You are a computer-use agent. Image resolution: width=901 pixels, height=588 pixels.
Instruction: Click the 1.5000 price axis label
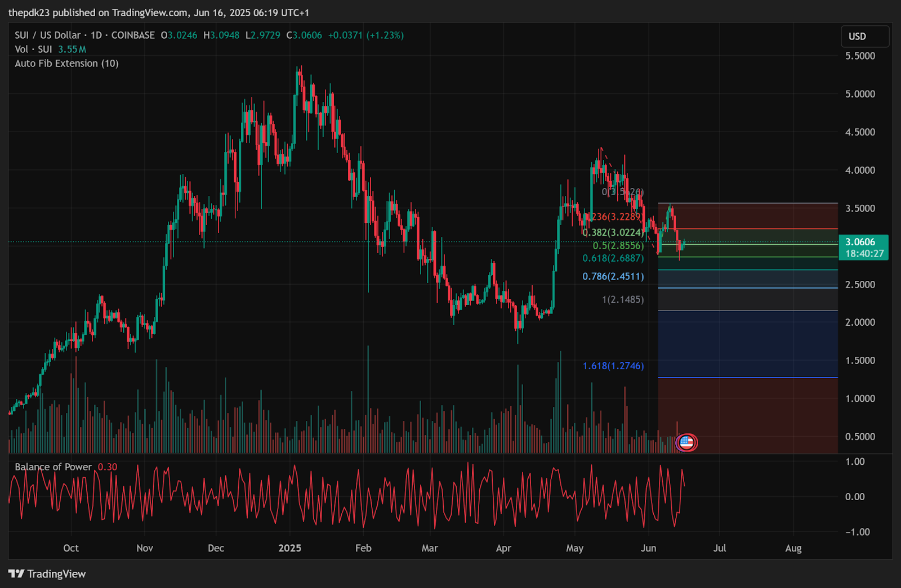click(x=860, y=360)
